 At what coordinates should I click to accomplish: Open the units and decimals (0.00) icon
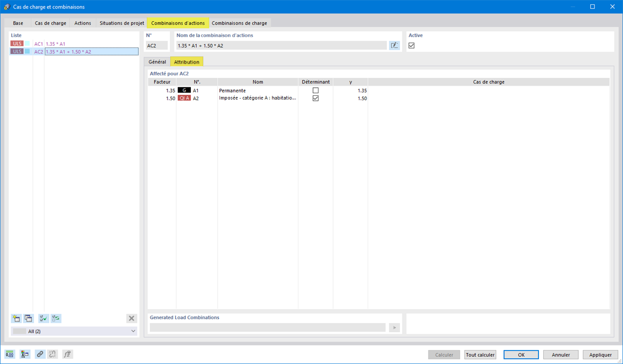10,354
